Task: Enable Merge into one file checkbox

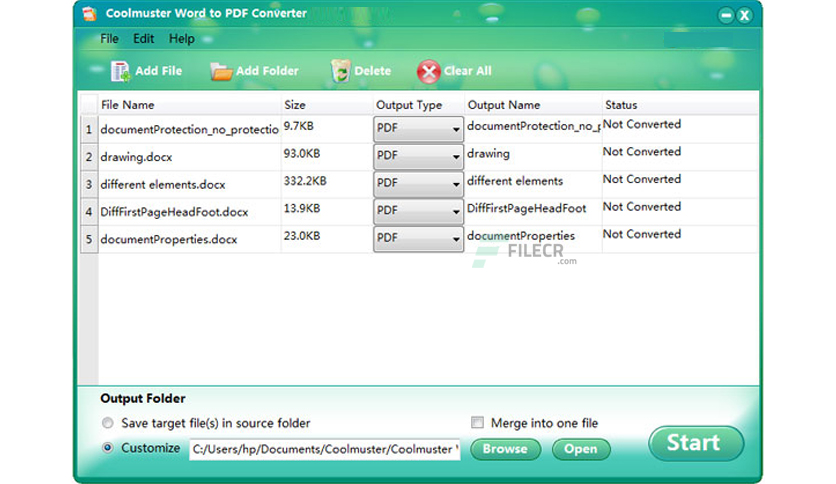Action: tap(477, 423)
